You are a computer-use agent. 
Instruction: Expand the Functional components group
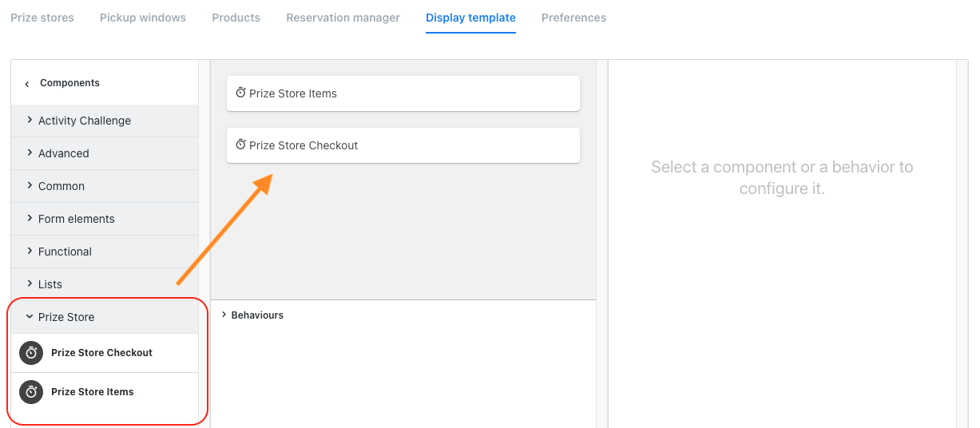click(65, 252)
